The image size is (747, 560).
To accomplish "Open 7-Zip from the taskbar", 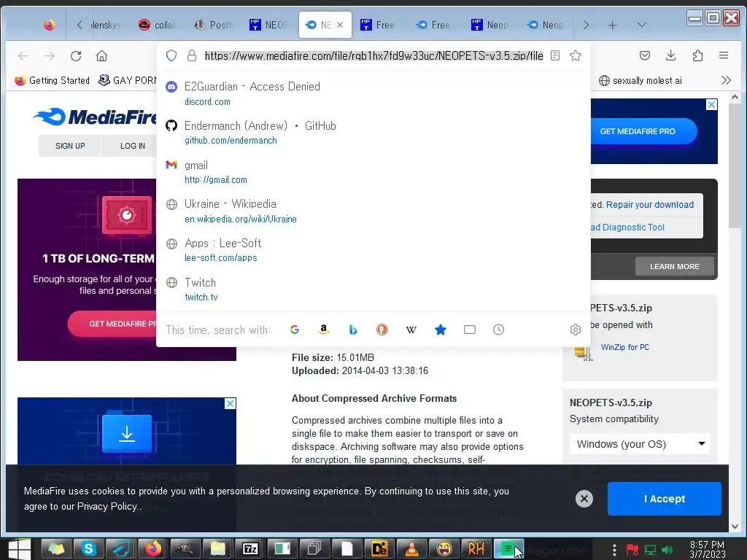I will (251, 549).
